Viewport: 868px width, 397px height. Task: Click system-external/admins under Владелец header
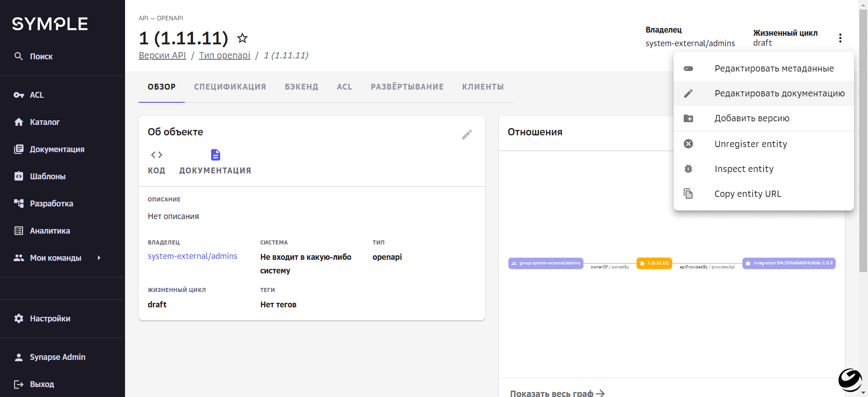click(x=690, y=43)
